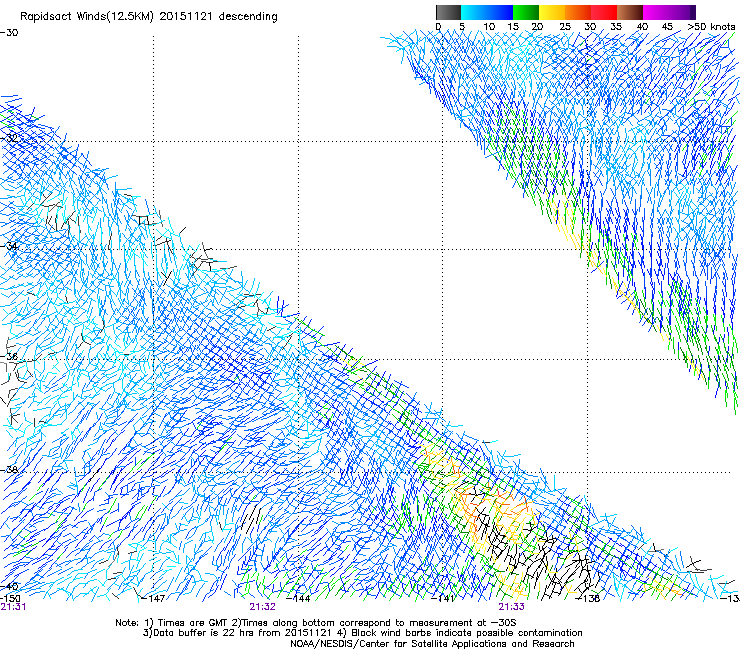Click the red 30-35 knots color bar segment
Image resolution: width=740 pixels, height=650 pixels.
pos(604,12)
